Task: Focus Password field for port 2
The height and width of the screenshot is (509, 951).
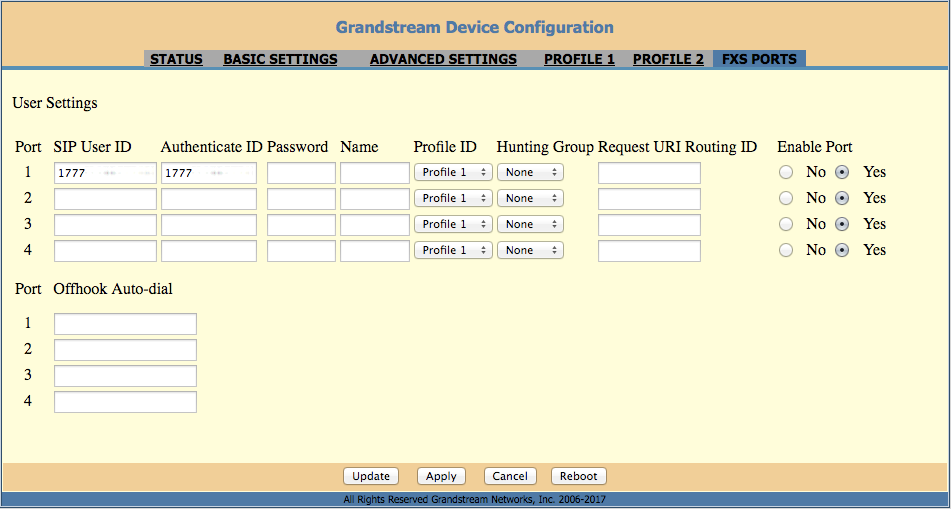Action: pos(301,199)
